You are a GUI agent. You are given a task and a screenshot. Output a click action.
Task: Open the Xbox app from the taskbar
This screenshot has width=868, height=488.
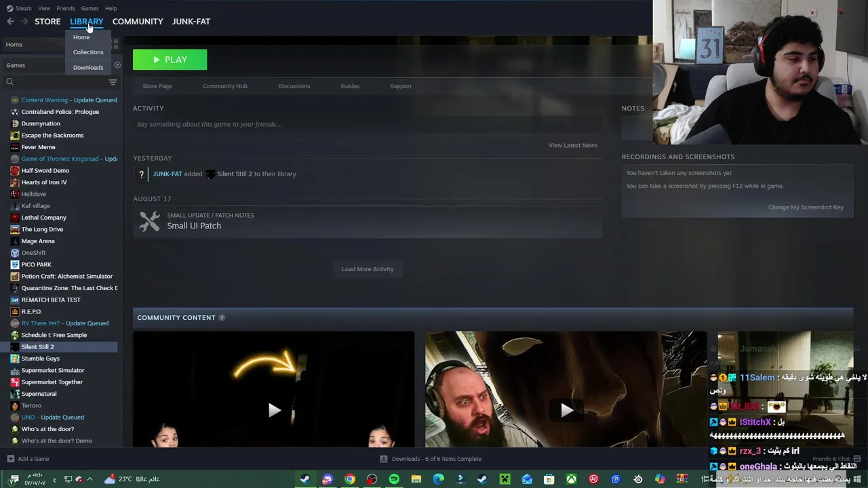572,479
